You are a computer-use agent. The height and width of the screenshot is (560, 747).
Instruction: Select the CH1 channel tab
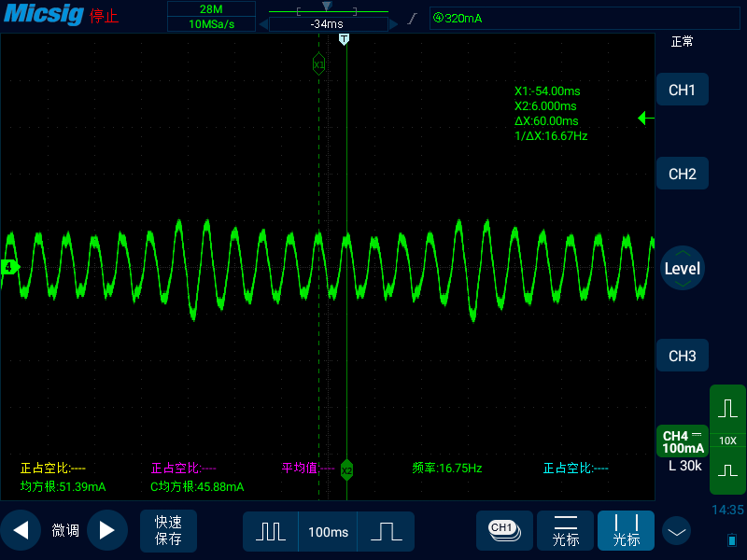[683, 90]
